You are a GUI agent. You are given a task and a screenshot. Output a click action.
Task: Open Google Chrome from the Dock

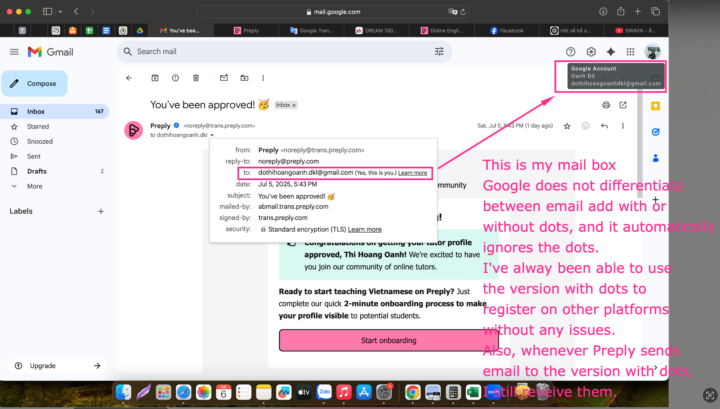(x=413, y=392)
